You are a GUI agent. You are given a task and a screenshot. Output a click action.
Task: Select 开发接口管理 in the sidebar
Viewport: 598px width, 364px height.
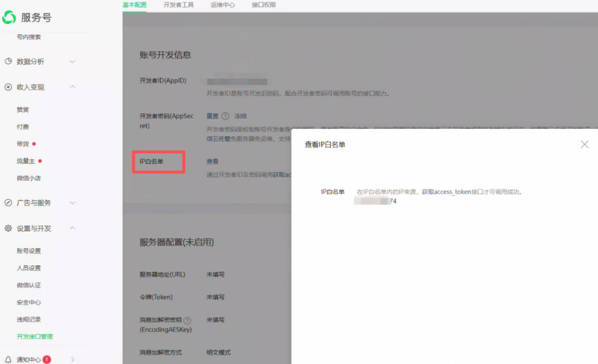coord(35,336)
